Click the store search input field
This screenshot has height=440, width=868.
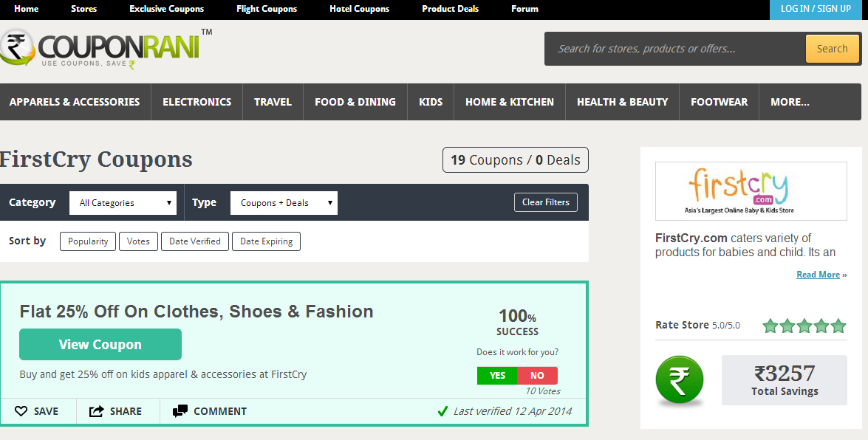(x=675, y=49)
